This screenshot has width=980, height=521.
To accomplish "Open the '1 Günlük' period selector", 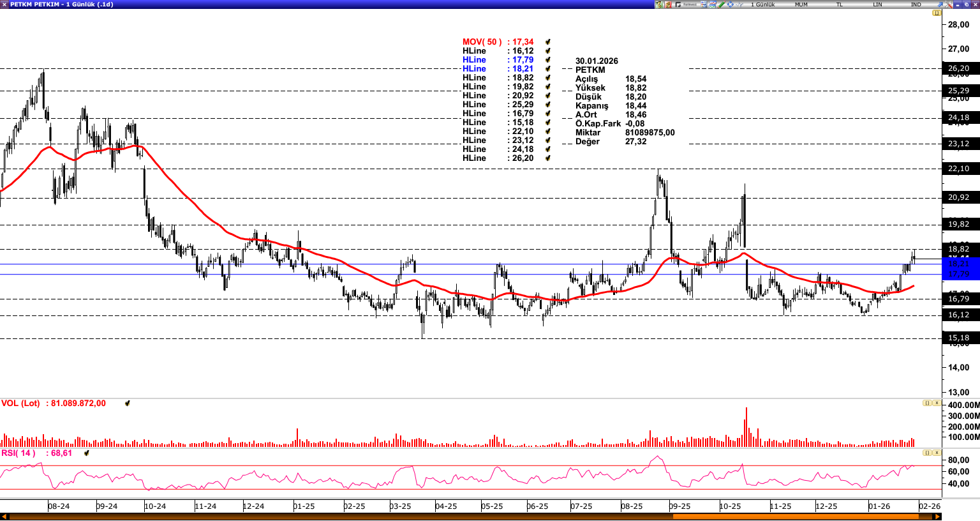I will click(x=762, y=4).
